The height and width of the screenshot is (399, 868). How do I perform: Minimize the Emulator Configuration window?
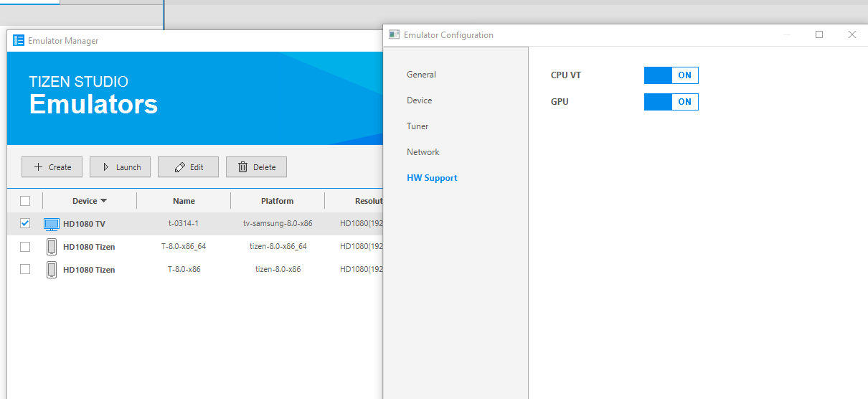[787, 34]
